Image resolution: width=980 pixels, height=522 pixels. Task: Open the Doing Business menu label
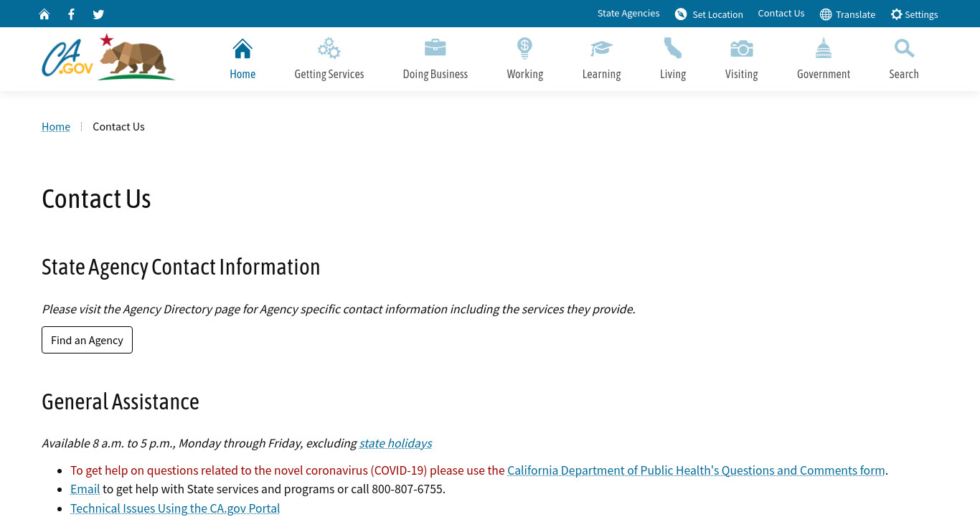(x=435, y=74)
